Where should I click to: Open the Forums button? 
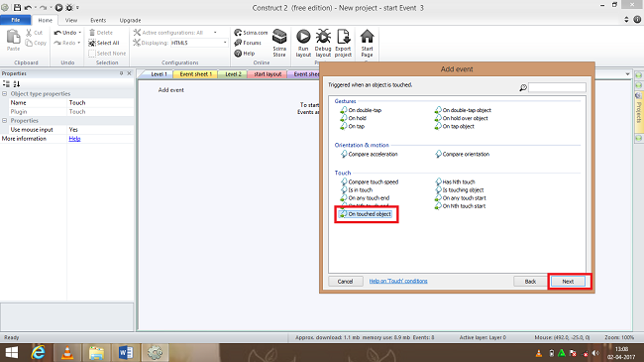(x=248, y=43)
